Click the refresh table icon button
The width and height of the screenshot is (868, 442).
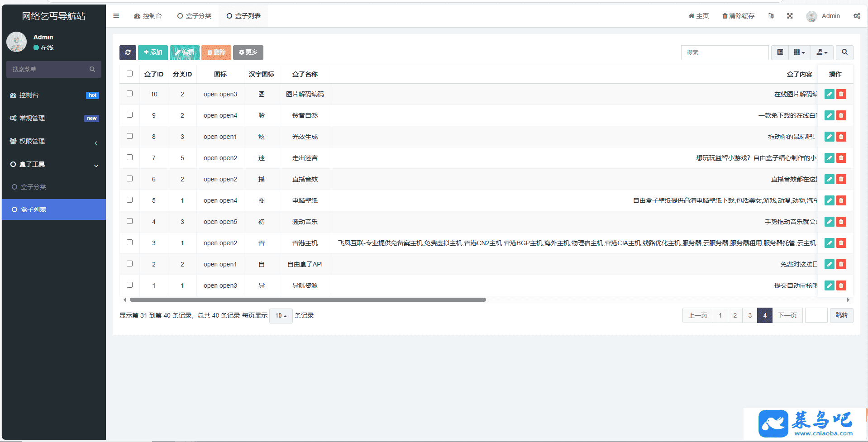tap(128, 52)
